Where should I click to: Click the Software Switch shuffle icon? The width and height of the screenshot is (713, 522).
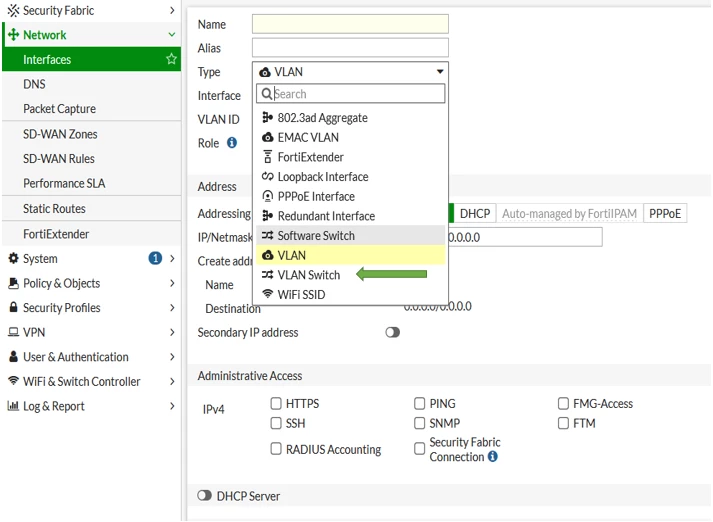267,236
